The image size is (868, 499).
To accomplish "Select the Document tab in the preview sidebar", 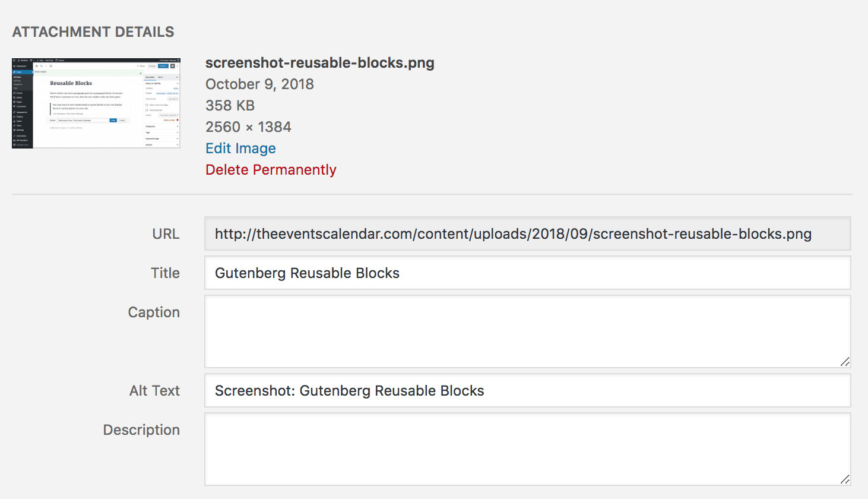I will click(x=149, y=77).
